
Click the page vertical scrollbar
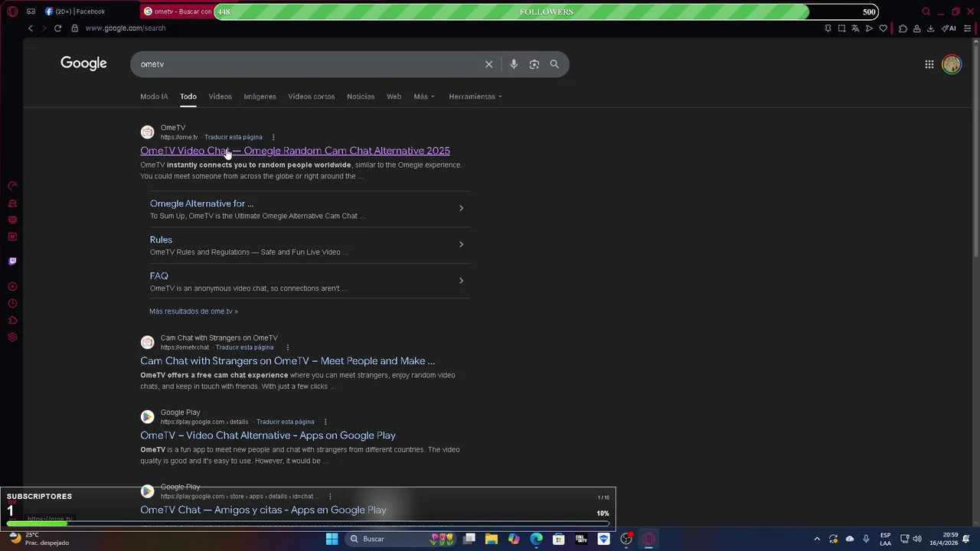coord(975,149)
